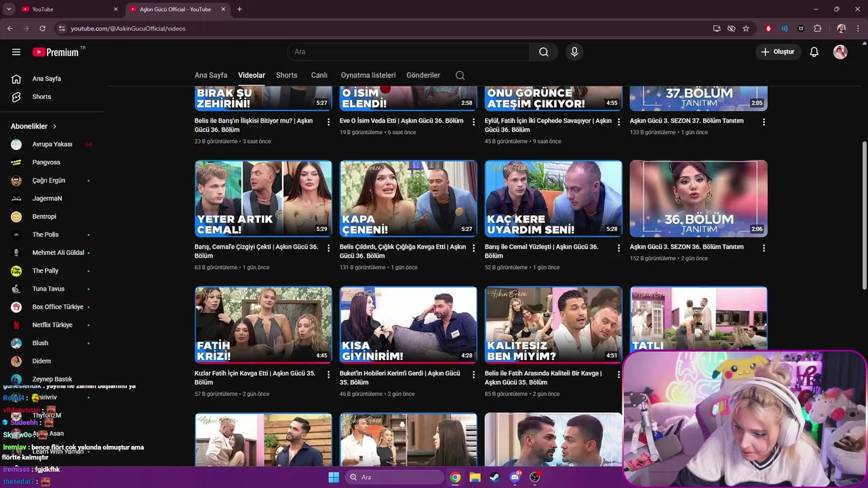Image resolution: width=868 pixels, height=488 pixels.
Task: Open File Explorer from the taskbar
Action: pos(475,477)
